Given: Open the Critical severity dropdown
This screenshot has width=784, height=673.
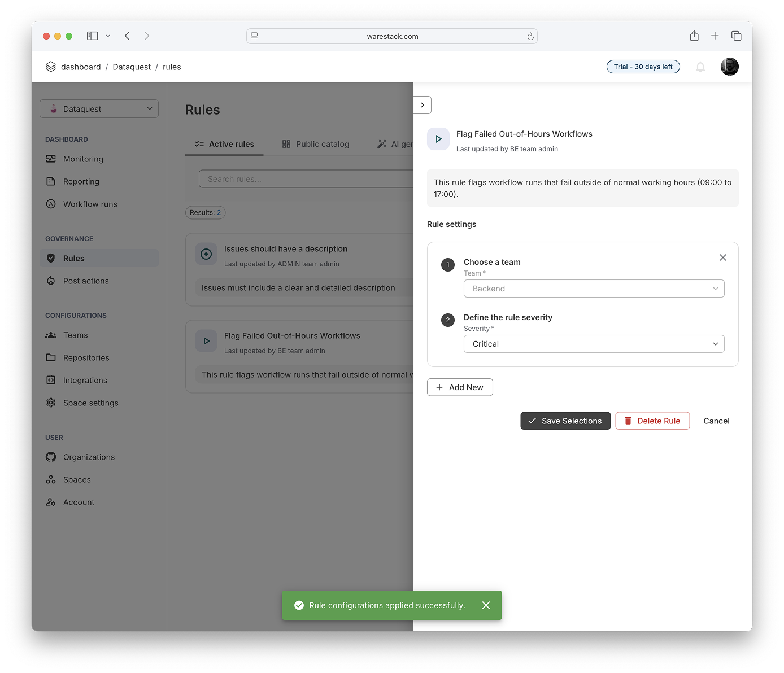Looking at the screenshot, I should pyautogui.click(x=594, y=344).
